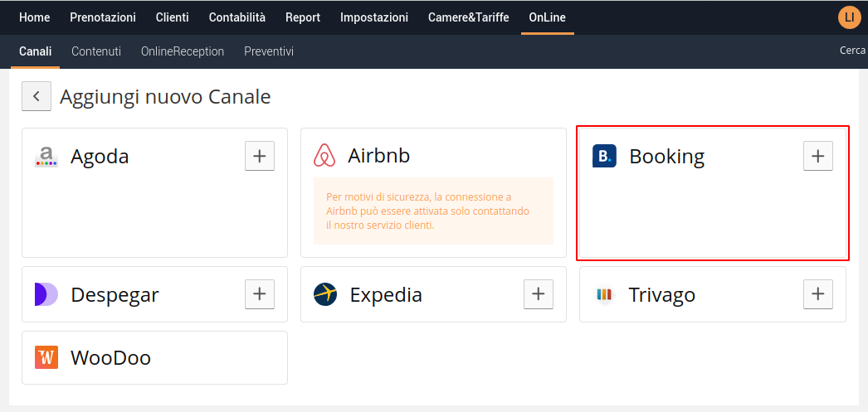The width and height of the screenshot is (868, 412).
Task: Switch to the Preventivi tab
Action: (x=269, y=51)
